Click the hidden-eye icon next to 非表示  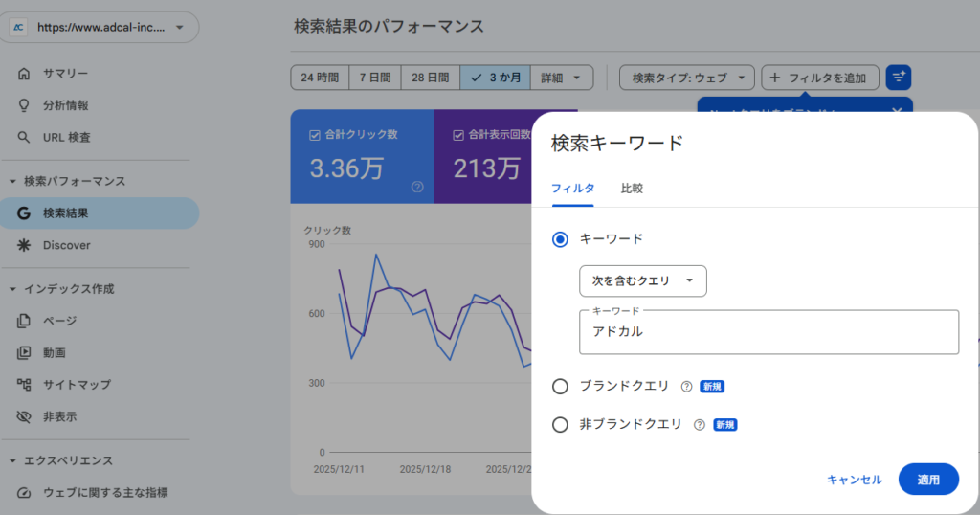pyautogui.click(x=24, y=416)
